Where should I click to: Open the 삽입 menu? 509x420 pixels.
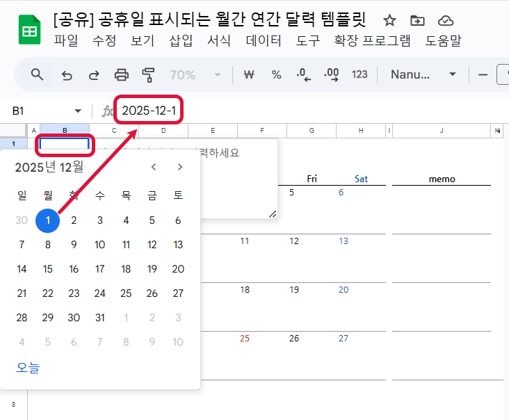click(x=181, y=41)
